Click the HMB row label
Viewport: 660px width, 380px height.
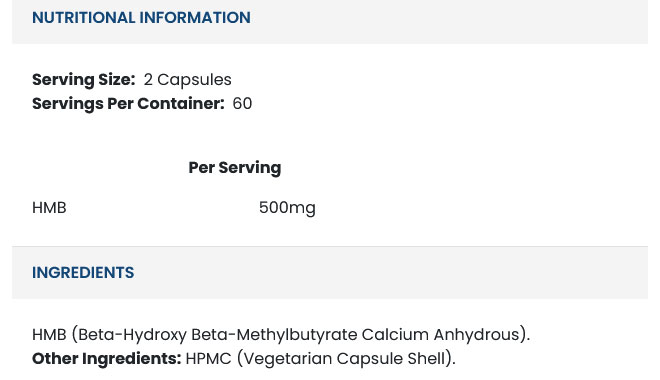pos(49,208)
